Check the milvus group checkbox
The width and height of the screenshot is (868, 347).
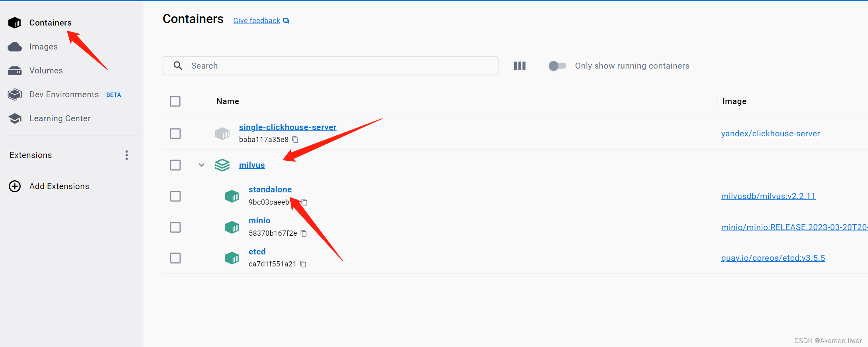coord(175,165)
